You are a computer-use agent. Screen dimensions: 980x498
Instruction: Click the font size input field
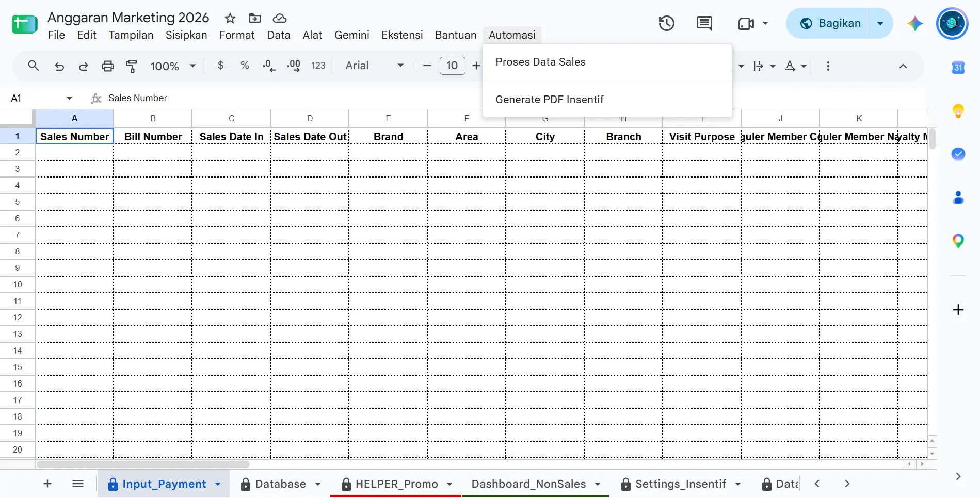(x=452, y=66)
